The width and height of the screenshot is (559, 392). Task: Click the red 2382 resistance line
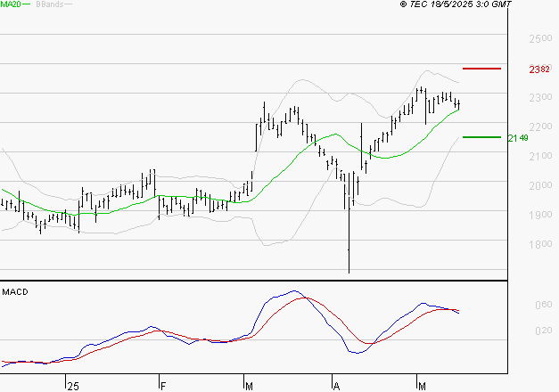[x=481, y=69]
